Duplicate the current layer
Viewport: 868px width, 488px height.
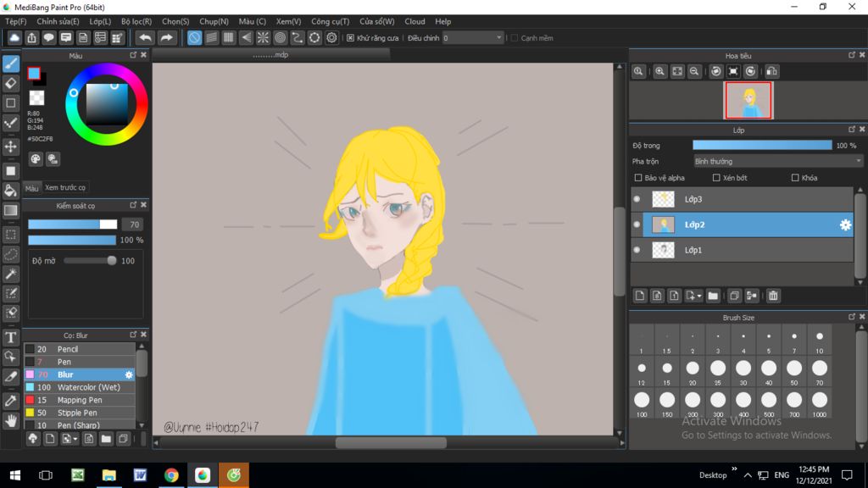point(734,296)
